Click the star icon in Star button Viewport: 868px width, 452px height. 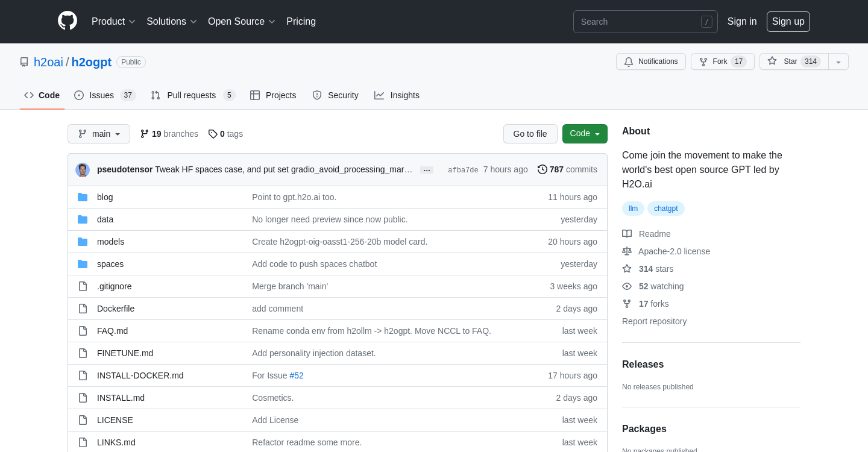[x=772, y=61]
